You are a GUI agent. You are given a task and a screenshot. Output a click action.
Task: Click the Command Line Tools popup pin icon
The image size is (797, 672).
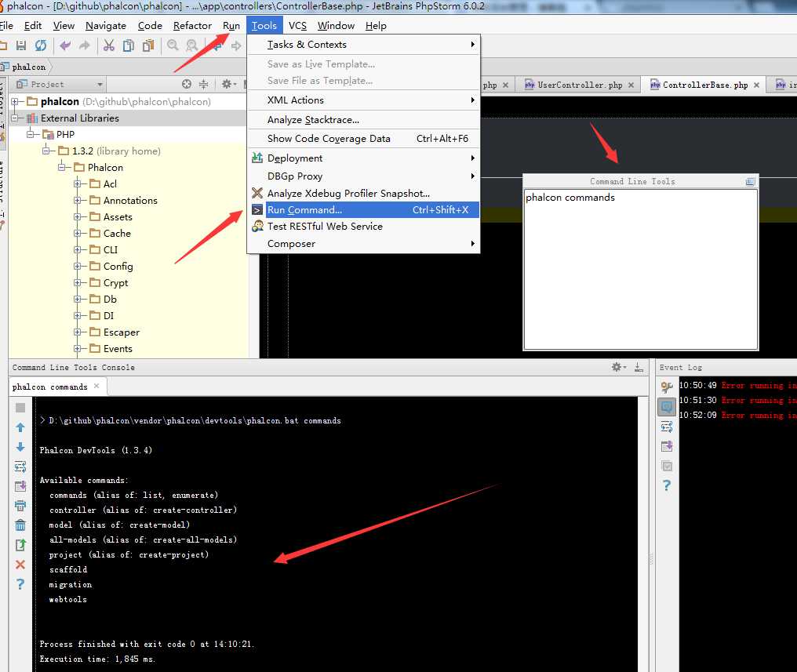tap(750, 181)
